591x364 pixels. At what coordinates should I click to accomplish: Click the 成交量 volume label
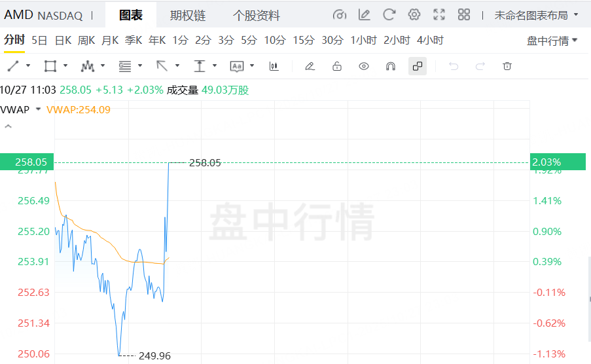[183, 90]
